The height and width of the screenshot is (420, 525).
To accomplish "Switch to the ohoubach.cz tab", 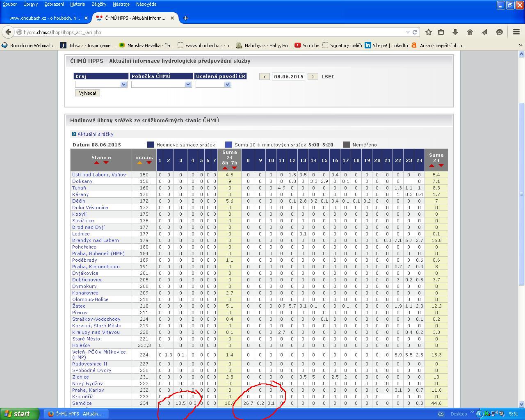I will 44,18.
